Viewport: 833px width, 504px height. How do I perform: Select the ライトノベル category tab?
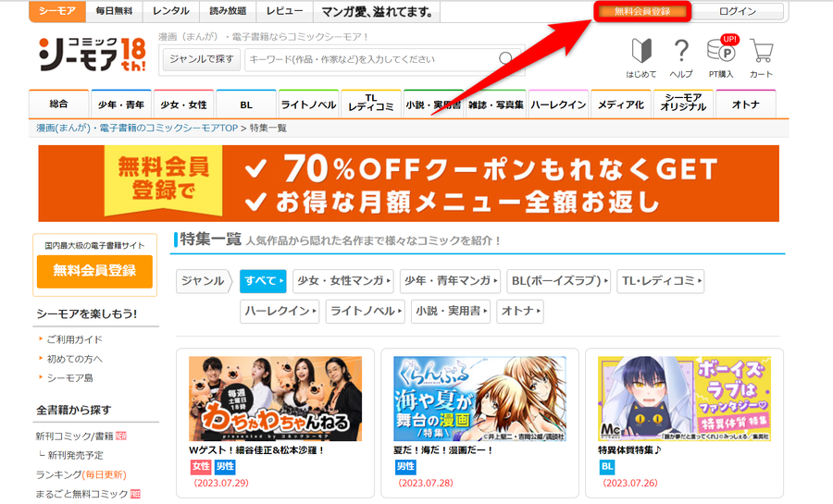coord(308,104)
